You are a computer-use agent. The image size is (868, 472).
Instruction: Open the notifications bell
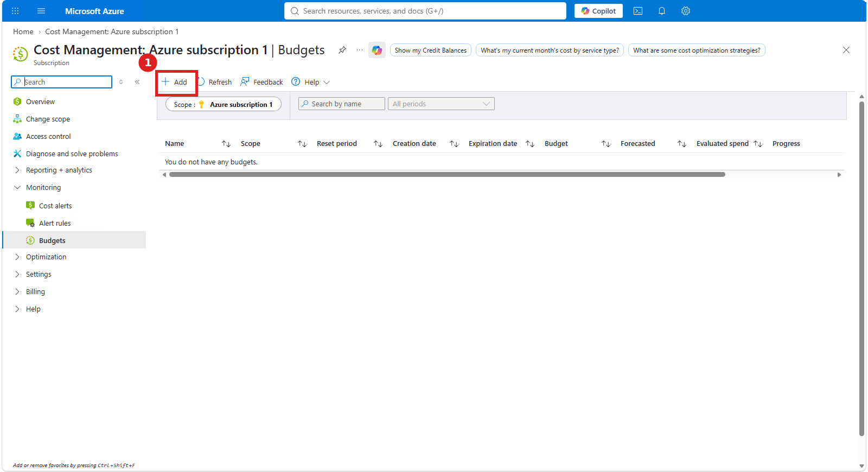(x=662, y=11)
